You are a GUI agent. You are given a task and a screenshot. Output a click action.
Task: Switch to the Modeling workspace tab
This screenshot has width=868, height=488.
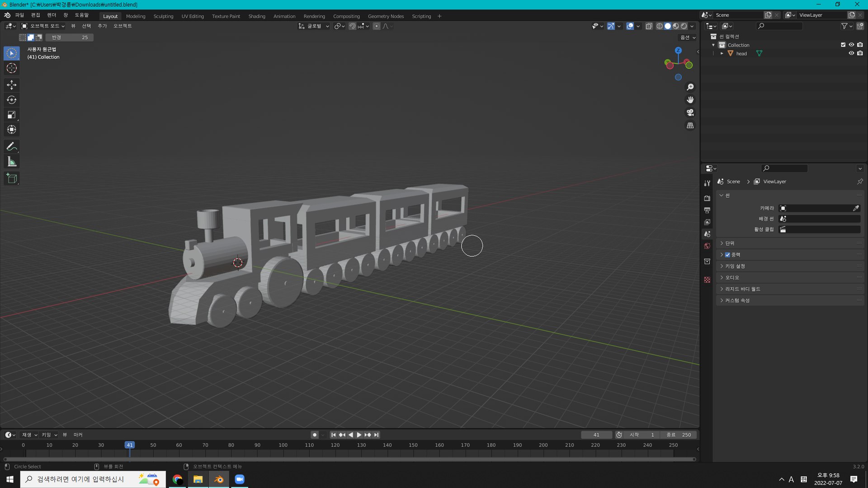click(136, 16)
